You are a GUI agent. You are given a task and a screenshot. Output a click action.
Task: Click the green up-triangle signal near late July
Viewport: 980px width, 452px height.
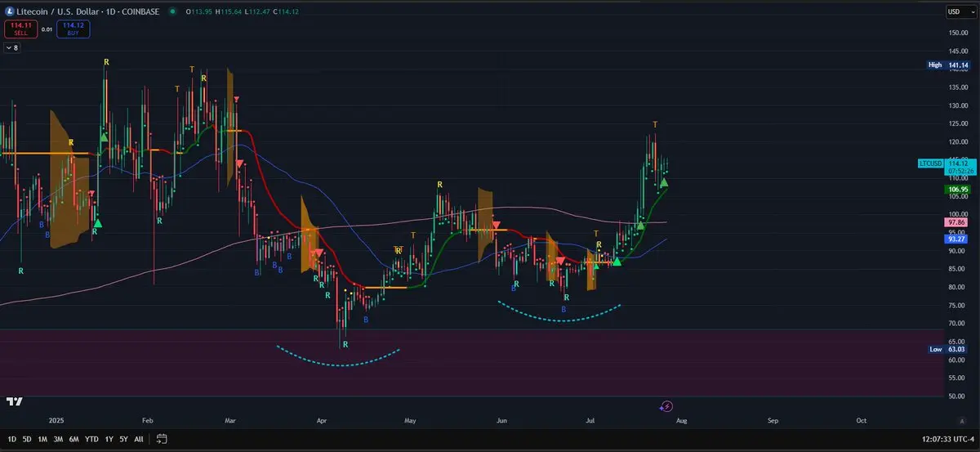pyautogui.click(x=664, y=182)
